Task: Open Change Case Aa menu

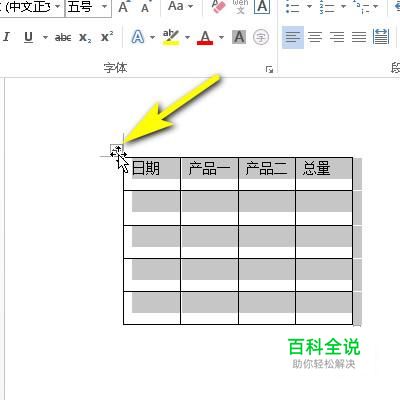Action: click(x=180, y=6)
